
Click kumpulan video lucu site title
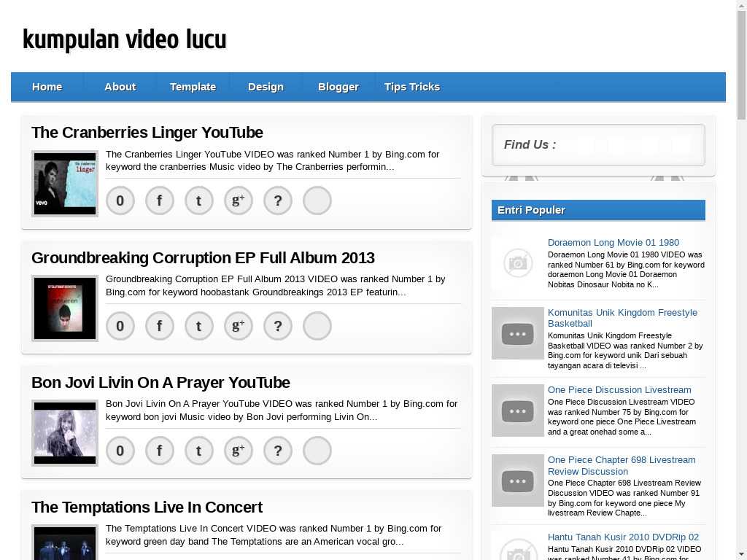125,39
